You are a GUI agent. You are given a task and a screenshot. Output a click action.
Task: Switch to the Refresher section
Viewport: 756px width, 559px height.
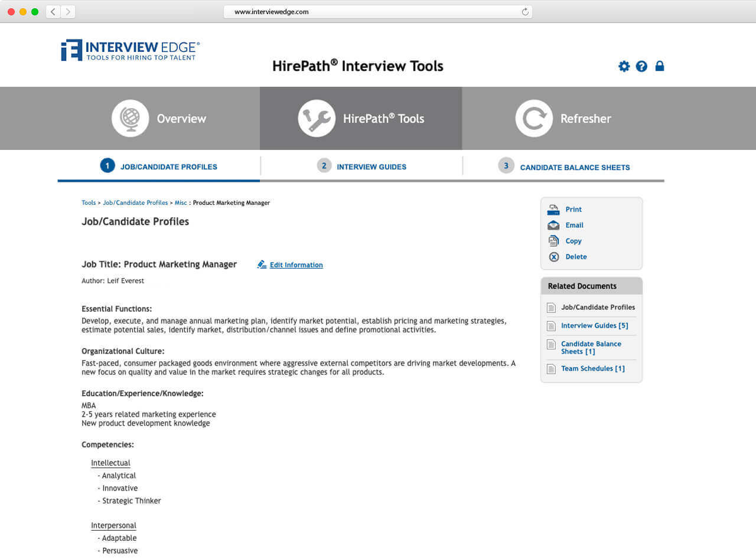click(x=609, y=118)
